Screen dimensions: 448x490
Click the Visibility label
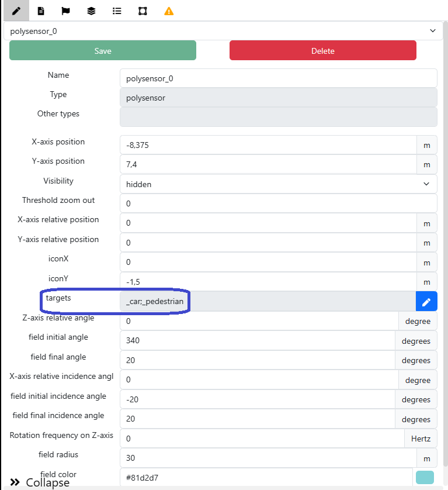[x=58, y=181]
